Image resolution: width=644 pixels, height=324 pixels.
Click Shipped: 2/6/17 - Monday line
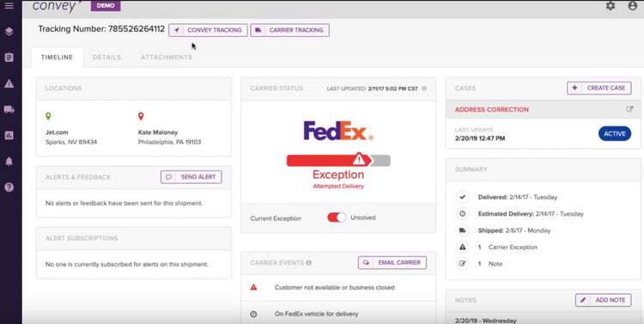(x=514, y=230)
